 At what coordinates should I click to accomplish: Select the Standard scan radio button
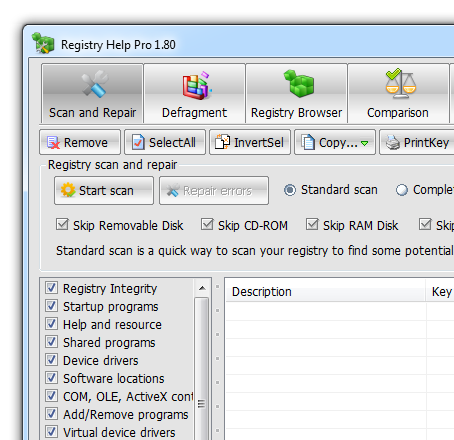point(290,190)
